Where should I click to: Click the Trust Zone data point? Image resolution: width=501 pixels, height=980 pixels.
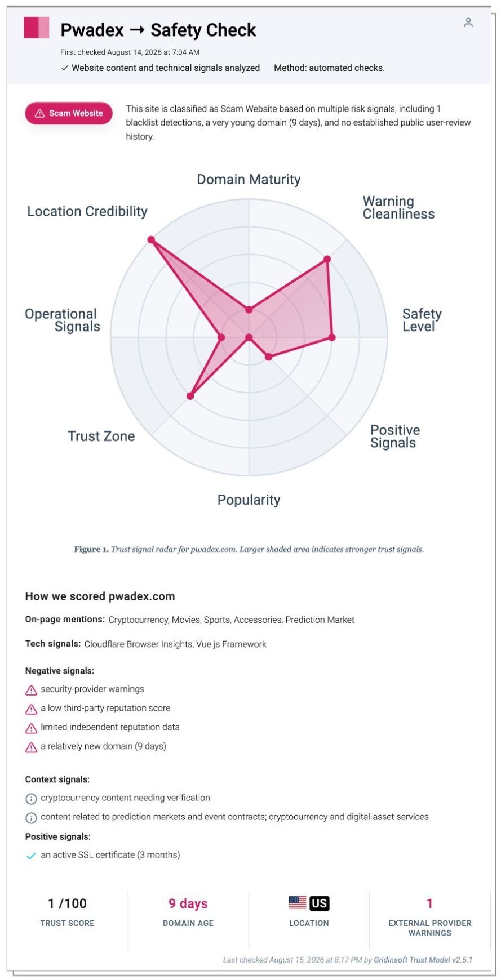(190, 397)
